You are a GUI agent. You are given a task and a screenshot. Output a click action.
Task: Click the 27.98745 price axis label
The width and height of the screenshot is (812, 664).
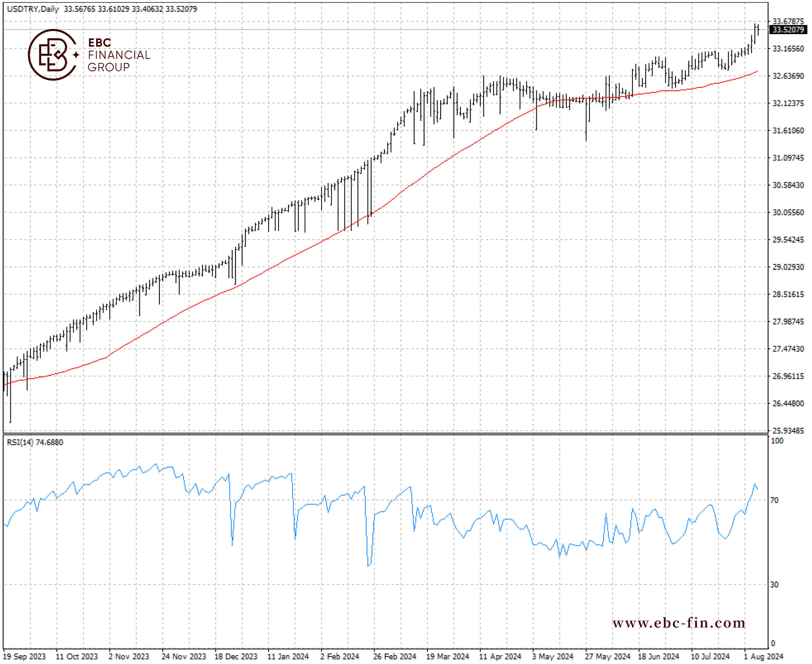[x=788, y=322]
